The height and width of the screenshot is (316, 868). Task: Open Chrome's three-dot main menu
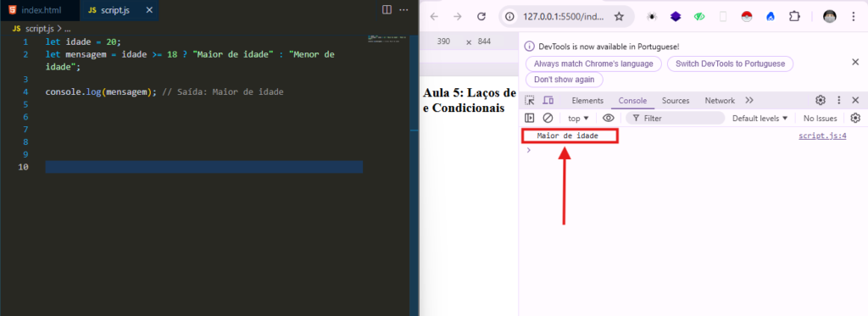click(853, 17)
